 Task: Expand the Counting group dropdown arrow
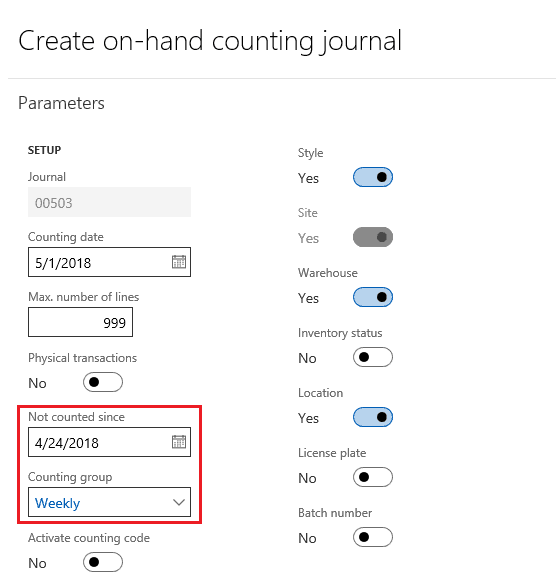click(179, 502)
